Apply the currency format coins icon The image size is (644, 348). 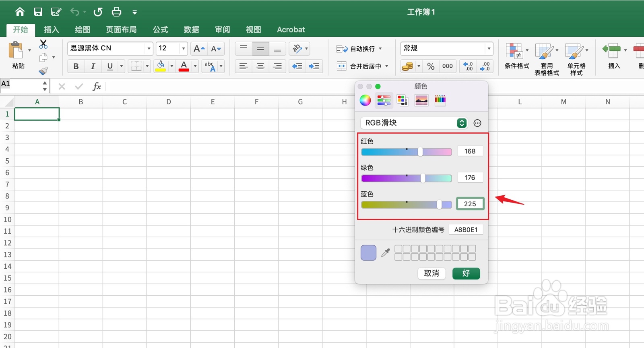[x=408, y=66]
